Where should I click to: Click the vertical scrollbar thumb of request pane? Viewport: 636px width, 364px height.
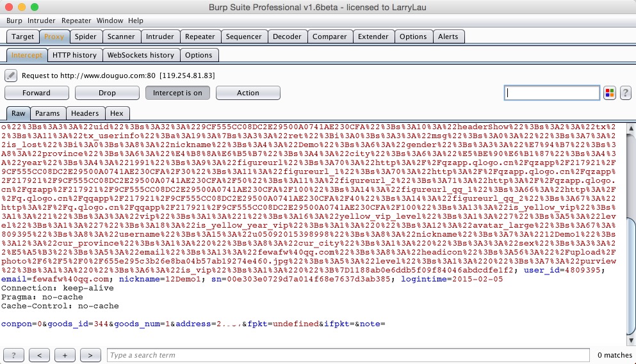tap(631, 276)
